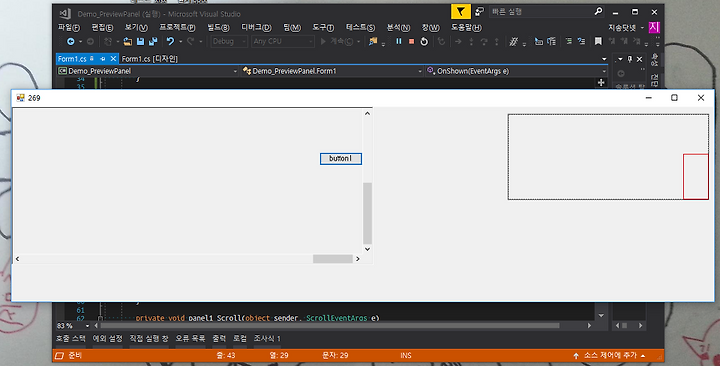The height and width of the screenshot is (366, 720).
Task: Click the Save All icon
Action: coord(153,41)
